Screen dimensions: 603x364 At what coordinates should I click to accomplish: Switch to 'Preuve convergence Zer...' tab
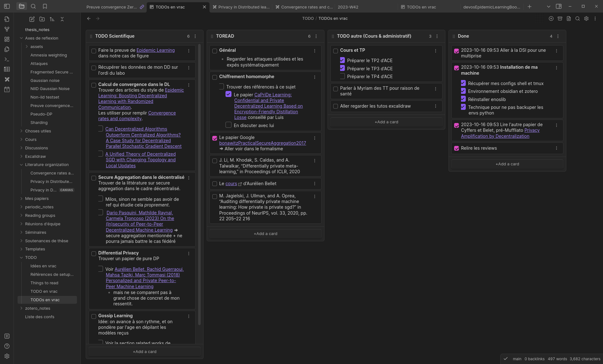coord(111,7)
